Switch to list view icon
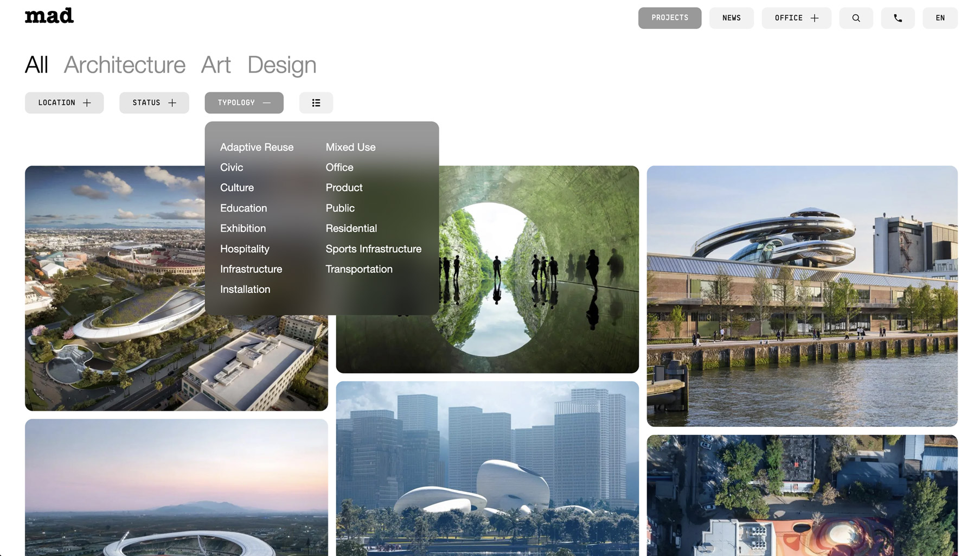Screen dimensions: 980x556 tap(316, 103)
